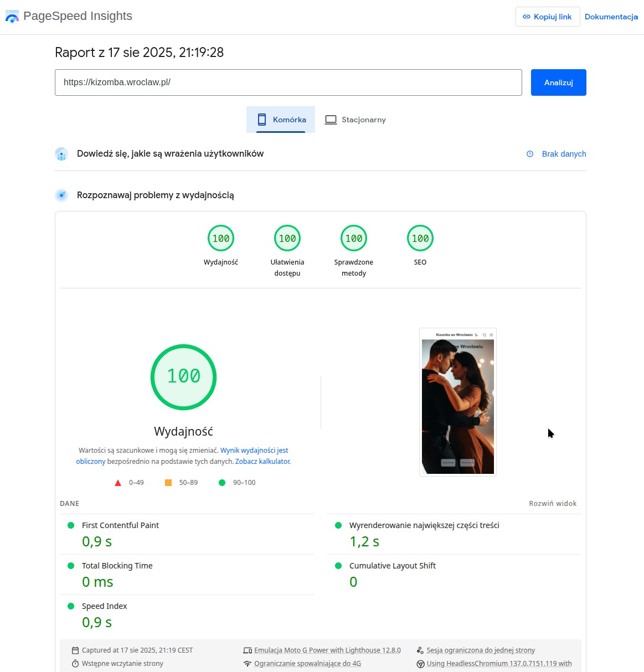
Task: Click the page screenshot thumbnail
Action: coord(457,402)
